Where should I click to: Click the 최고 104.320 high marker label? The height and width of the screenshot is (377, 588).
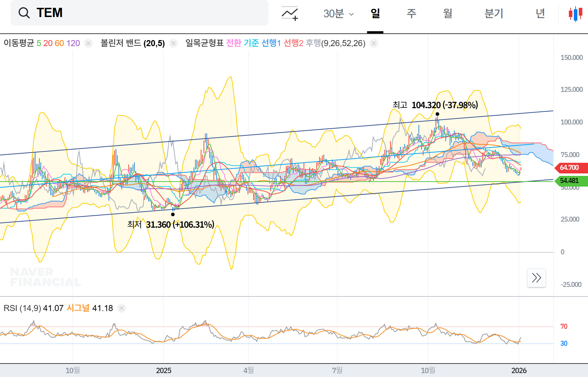[435, 105]
